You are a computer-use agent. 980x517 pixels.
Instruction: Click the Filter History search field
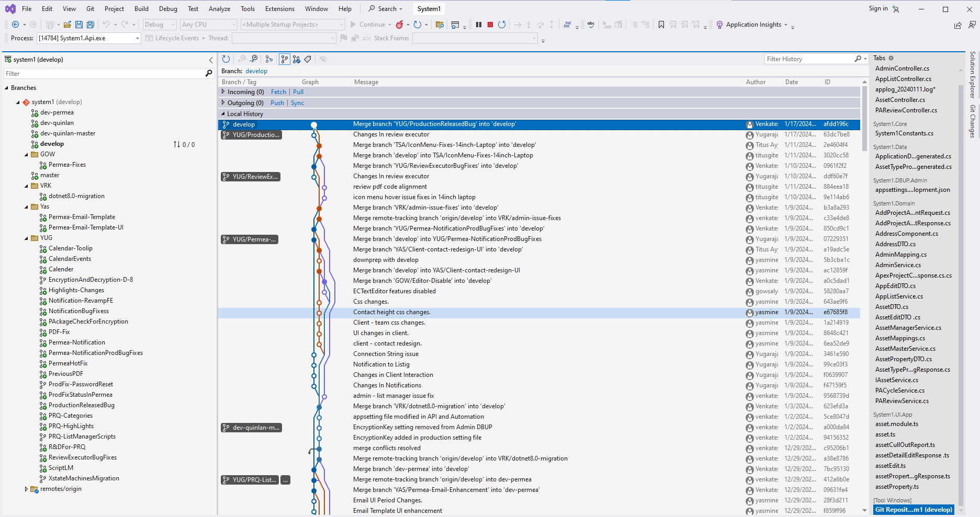[x=808, y=59]
